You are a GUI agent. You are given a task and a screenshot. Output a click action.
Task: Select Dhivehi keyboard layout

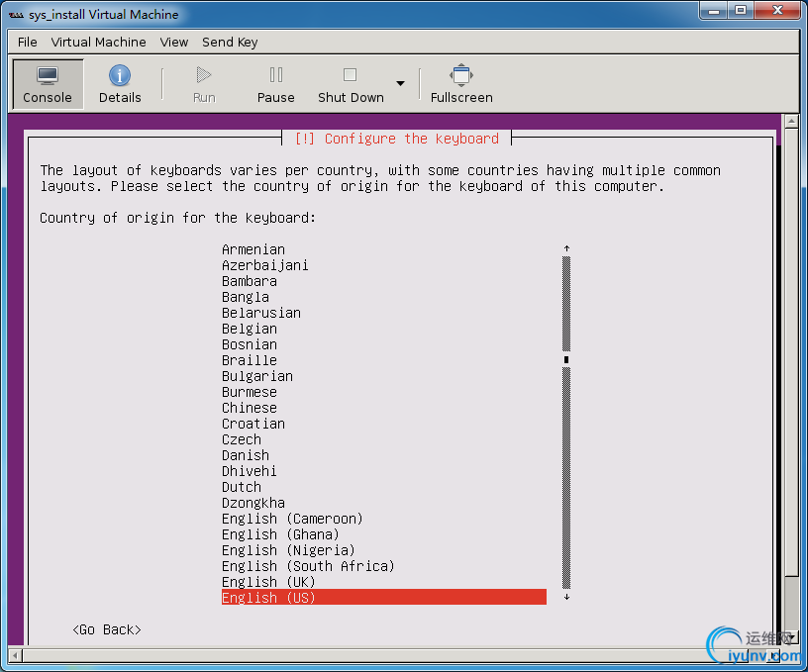(250, 471)
